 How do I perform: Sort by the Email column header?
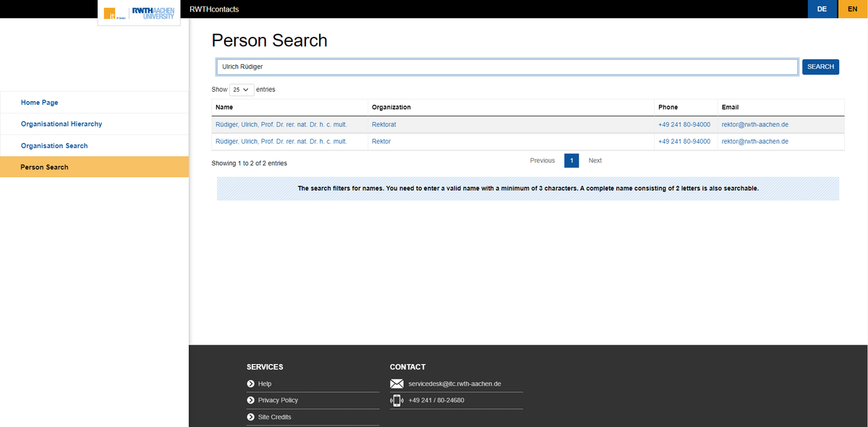(x=780, y=108)
